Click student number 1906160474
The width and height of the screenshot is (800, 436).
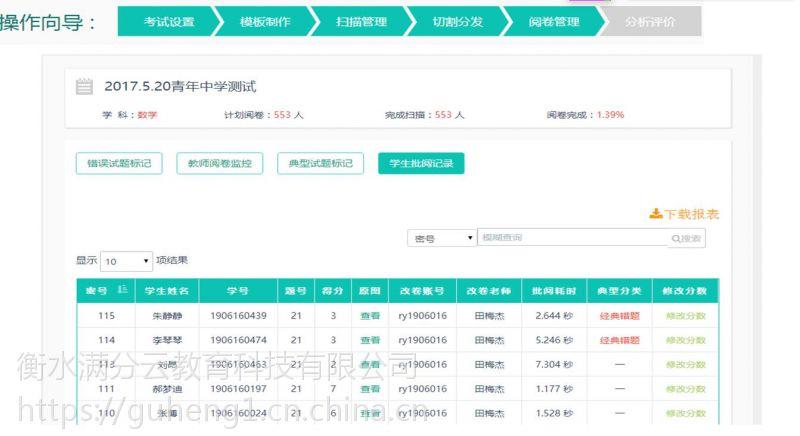[238, 340]
